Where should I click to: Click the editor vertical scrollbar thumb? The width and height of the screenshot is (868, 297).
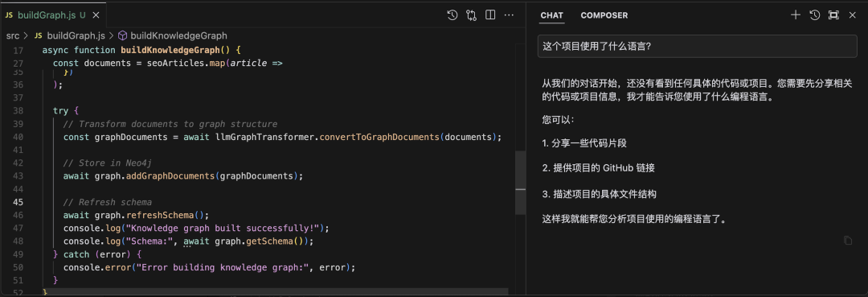tap(520, 183)
